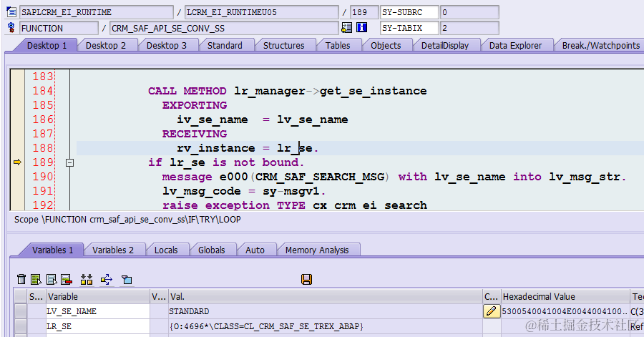The height and width of the screenshot is (337, 644).
Task: Collapse the IF block at line 189
Action: [x=70, y=162]
